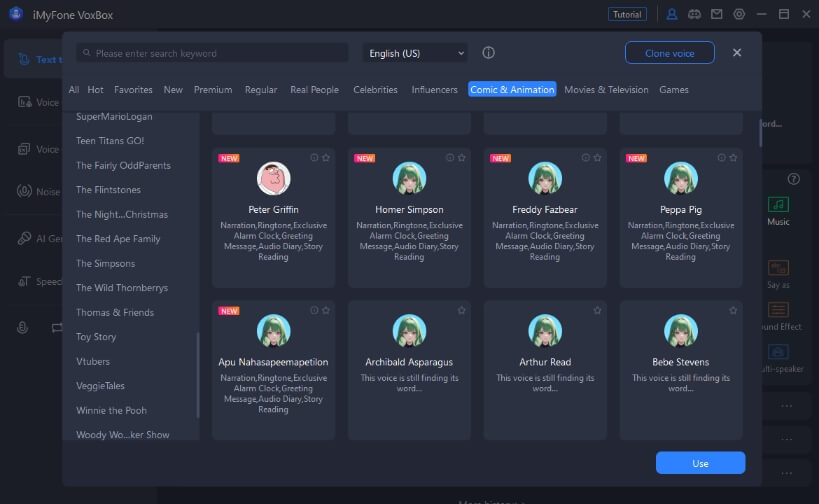Image resolution: width=819 pixels, height=504 pixels.
Task: Click the iMyFone VoxBox logo icon
Action: [16, 14]
